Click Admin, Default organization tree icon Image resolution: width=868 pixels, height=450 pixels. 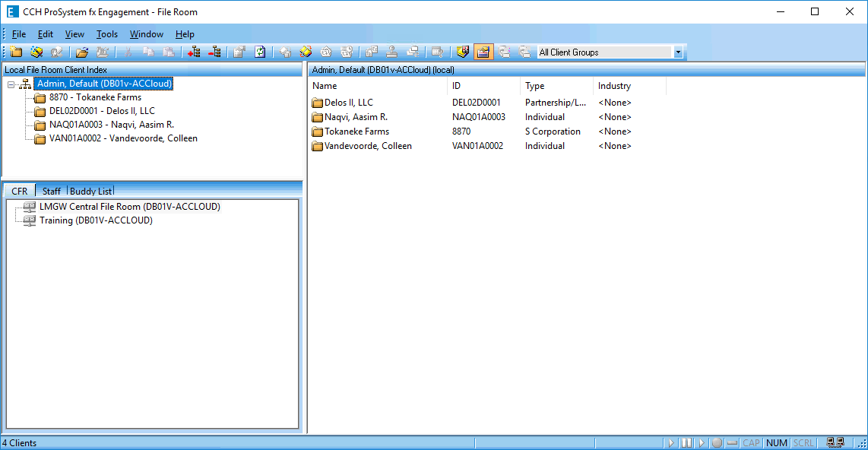26,84
